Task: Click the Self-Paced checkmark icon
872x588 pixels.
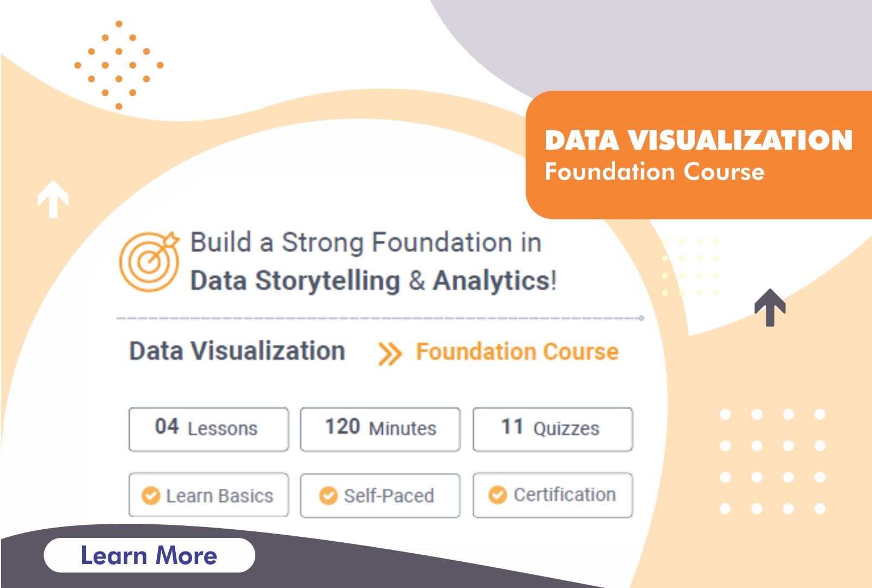Action: (x=328, y=495)
